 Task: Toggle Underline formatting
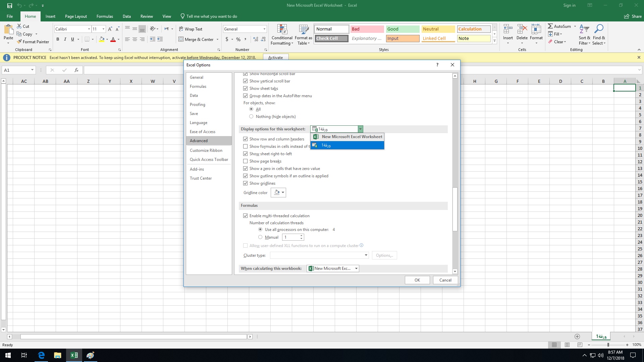[72, 39]
